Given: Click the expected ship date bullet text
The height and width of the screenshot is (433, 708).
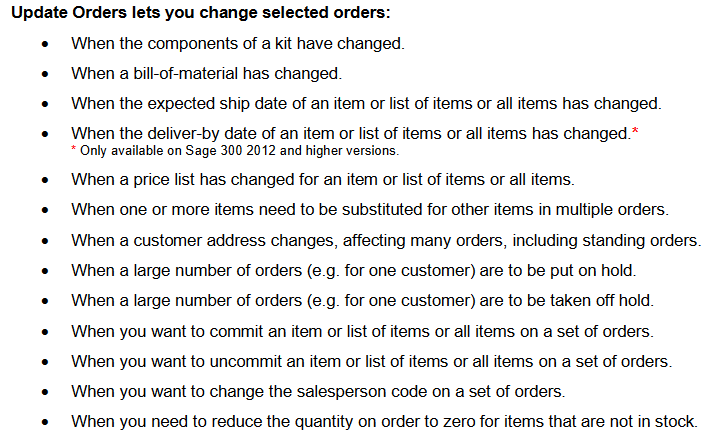Looking at the screenshot, I should coord(366,104).
